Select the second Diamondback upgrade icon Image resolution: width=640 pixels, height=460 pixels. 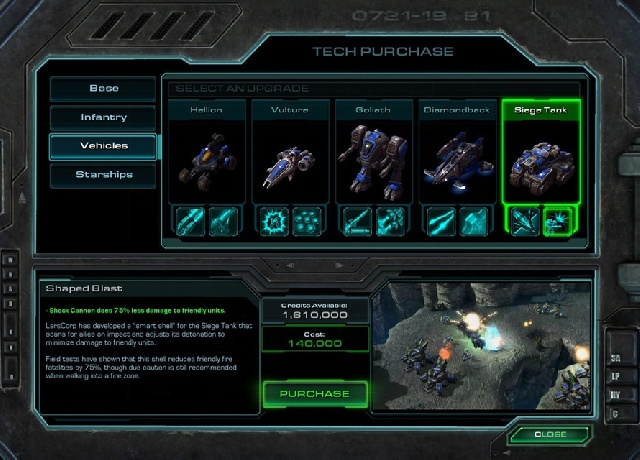tap(474, 222)
